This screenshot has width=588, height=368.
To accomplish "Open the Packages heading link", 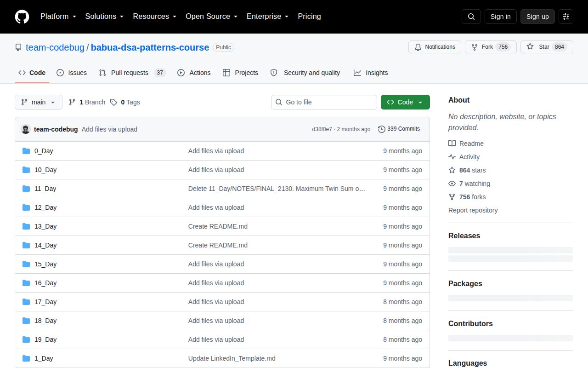I will coord(465,283).
